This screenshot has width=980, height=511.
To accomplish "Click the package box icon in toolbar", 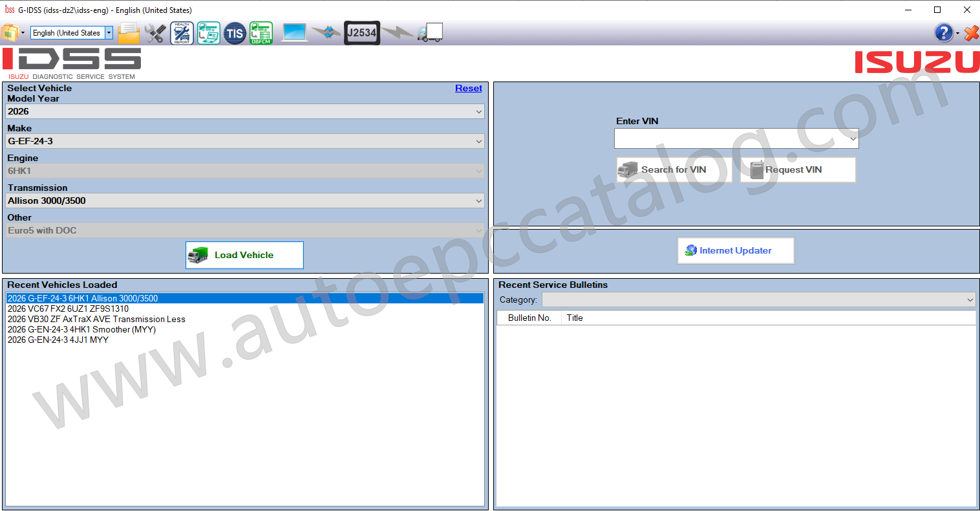I will pyautogui.click(x=10, y=33).
